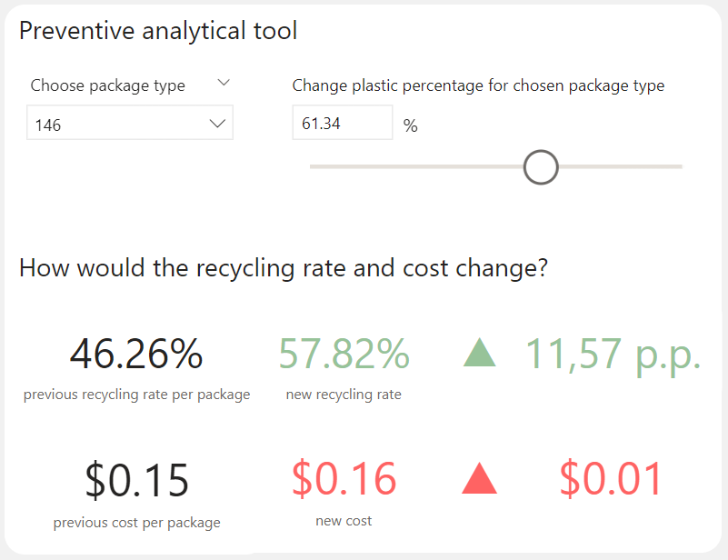Collapse the Choose package type filter chevron

pos(224,82)
